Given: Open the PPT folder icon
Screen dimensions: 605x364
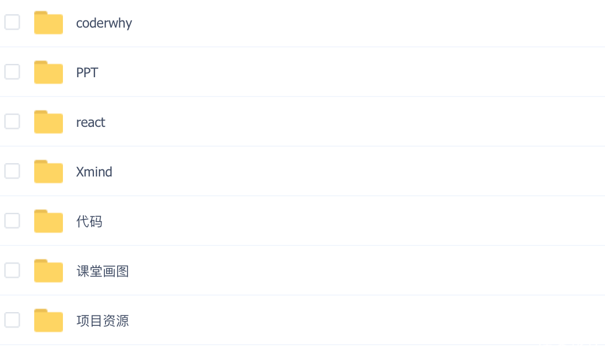Looking at the screenshot, I should click(49, 72).
